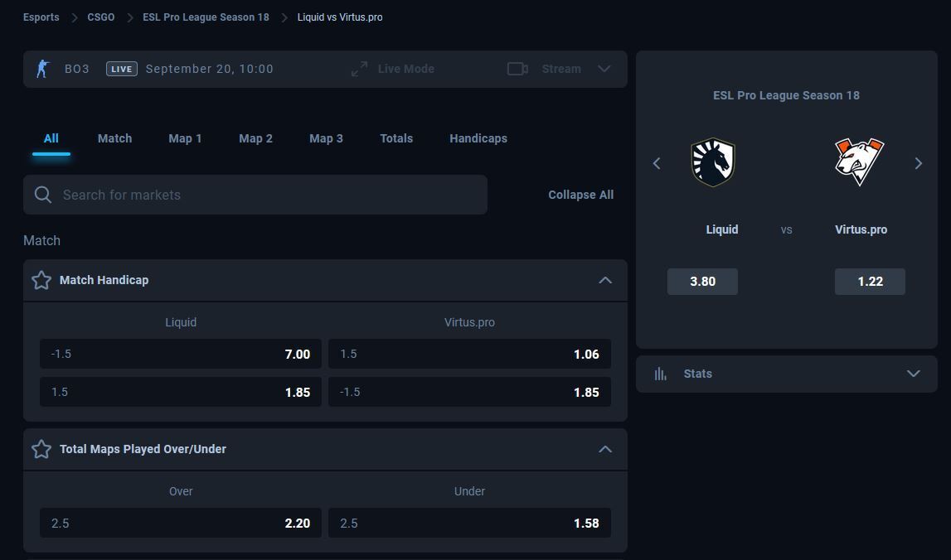Click the Stream camera icon

pyautogui.click(x=517, y=69)
